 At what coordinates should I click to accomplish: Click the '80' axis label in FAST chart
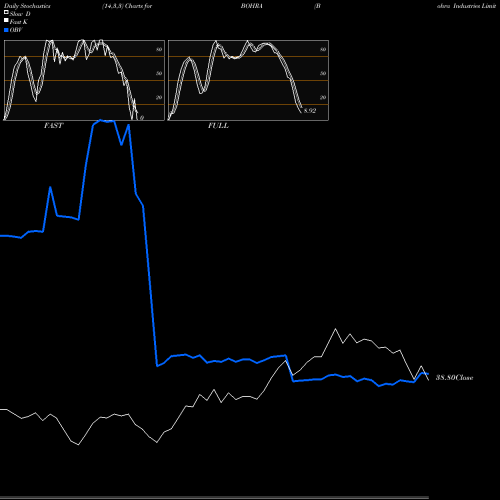(159, 49)
